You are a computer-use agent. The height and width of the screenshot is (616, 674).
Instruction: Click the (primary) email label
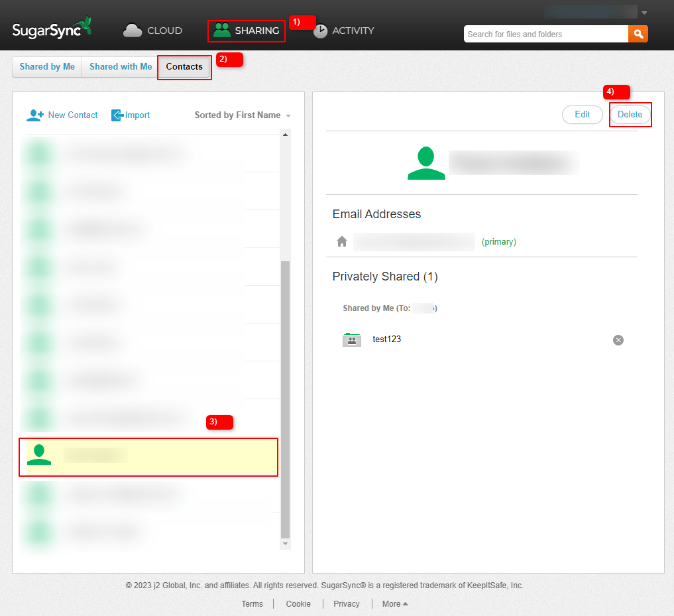point(498,242)
